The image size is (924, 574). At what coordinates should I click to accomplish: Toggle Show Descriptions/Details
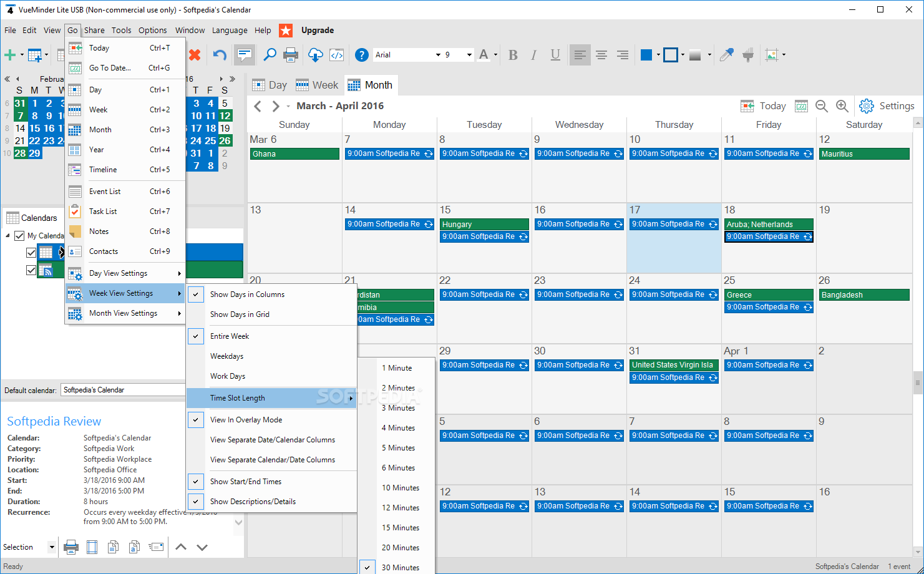pyautogui.click(x=272, y=502)
